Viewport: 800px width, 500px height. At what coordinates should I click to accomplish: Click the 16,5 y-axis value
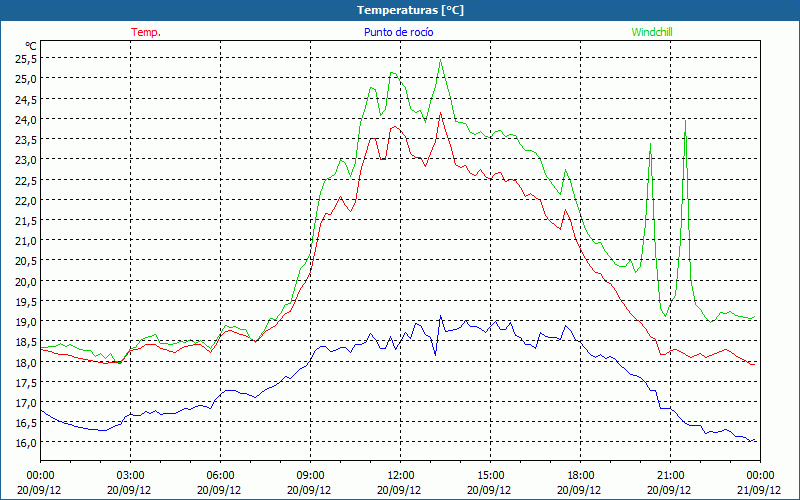click(26, 422)
